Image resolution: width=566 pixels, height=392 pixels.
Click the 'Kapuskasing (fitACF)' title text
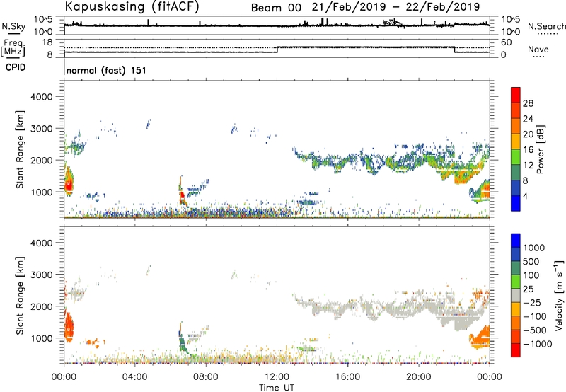132,7
